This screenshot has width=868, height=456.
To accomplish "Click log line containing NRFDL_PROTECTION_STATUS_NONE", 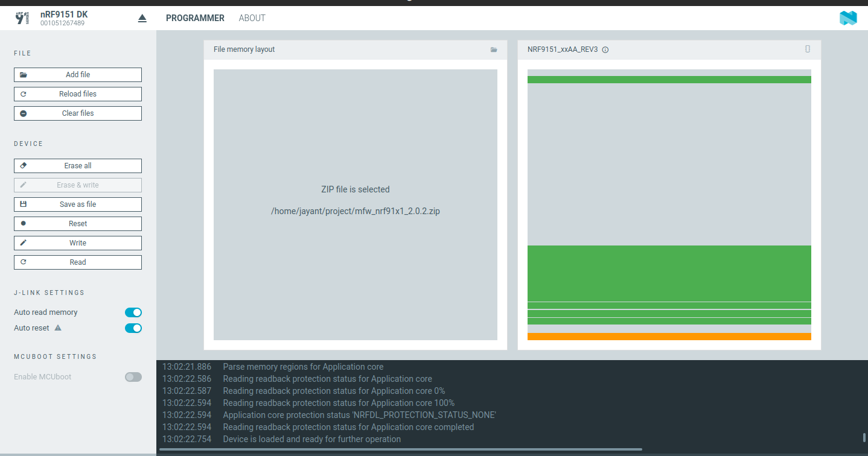I will (359, 415).
